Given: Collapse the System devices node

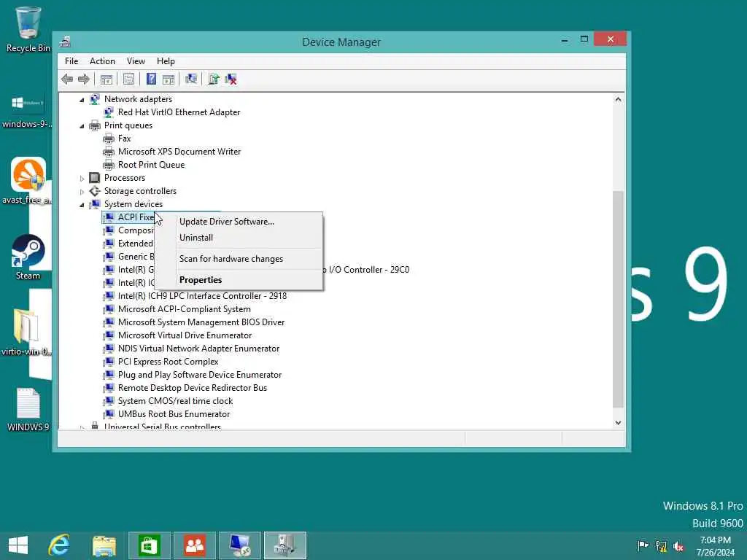Looking at the screenshot, I should [x=82, y=205].
